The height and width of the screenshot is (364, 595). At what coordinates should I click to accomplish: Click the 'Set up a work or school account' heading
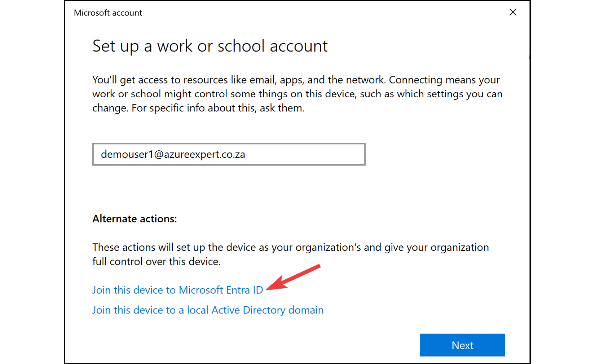point(210,46)
